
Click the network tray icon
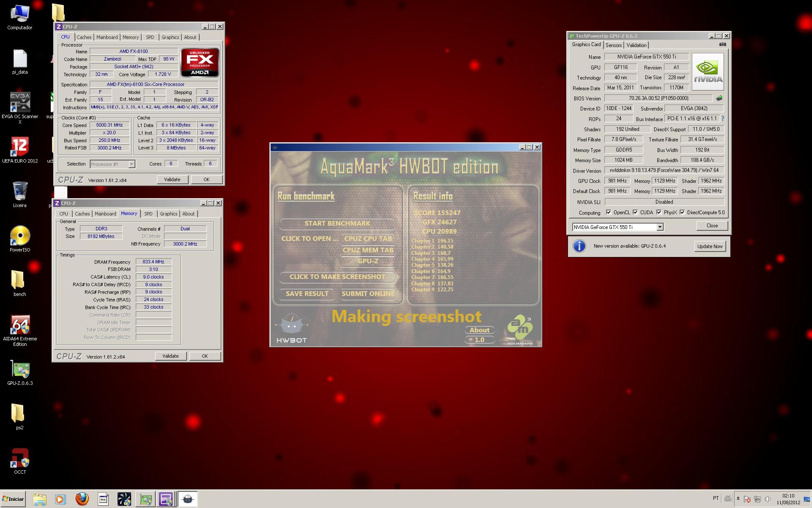coord(757,499)
